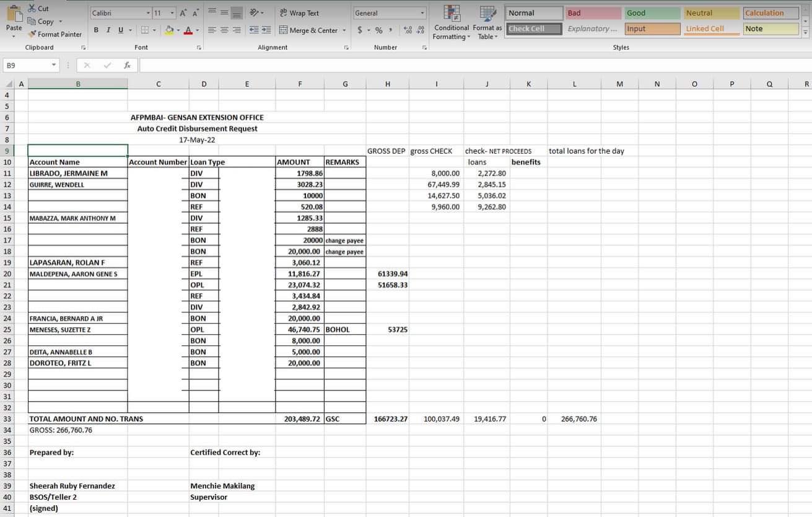
Task: Increase decimal places
Action: [x=408, y=30]
